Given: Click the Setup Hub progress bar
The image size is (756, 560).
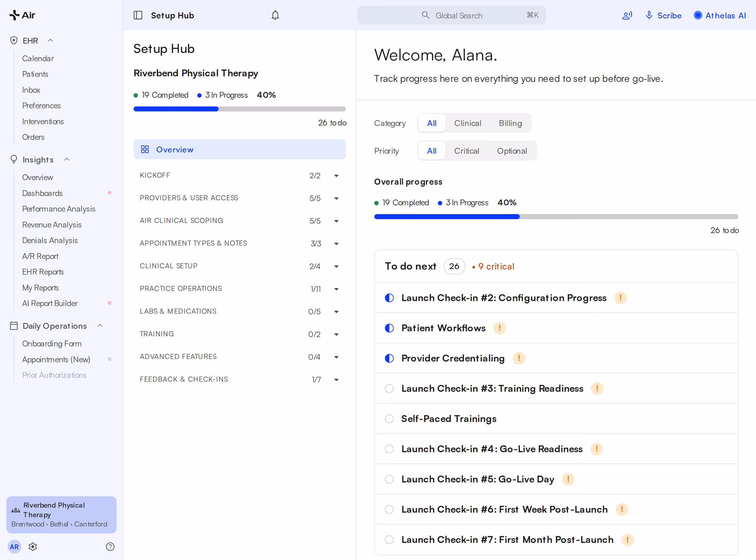Looking at the screenshot, I should 240,109.
